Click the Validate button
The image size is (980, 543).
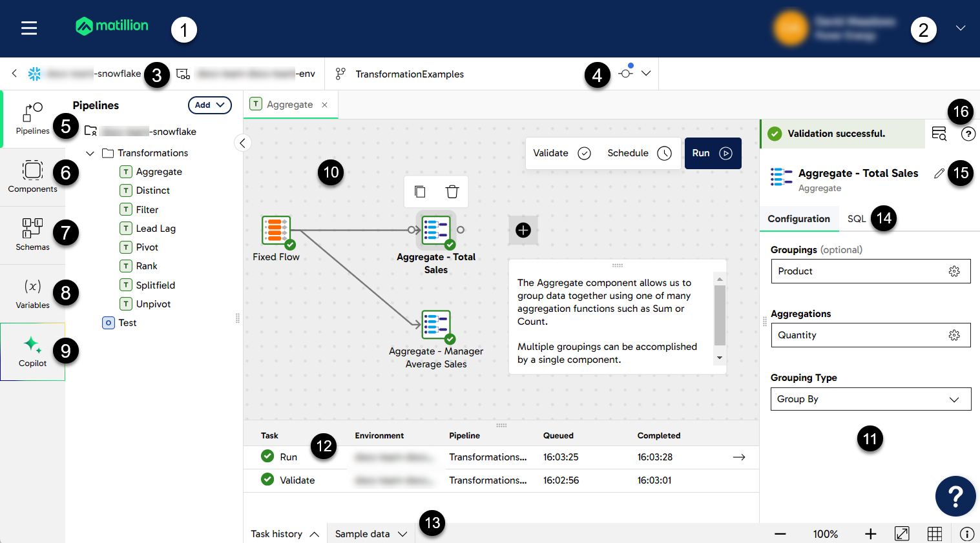[x=561, y=153]
